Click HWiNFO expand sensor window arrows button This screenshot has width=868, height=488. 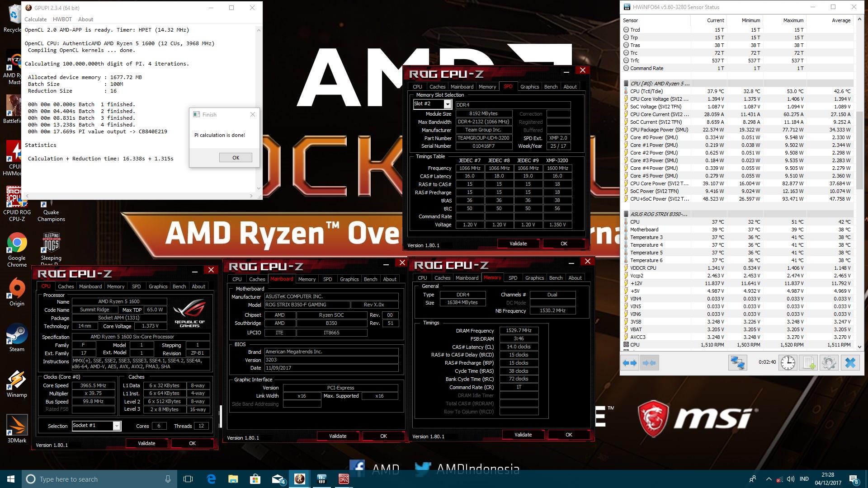coord(629,362)
